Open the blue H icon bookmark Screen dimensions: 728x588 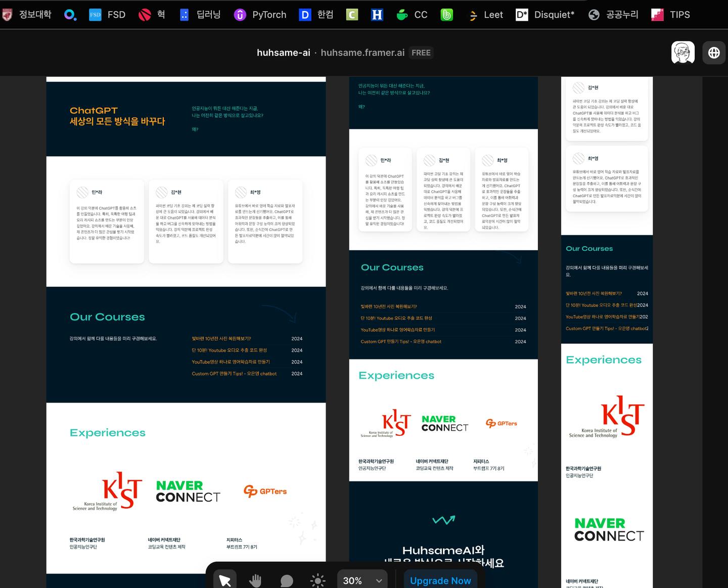(377, 15)
